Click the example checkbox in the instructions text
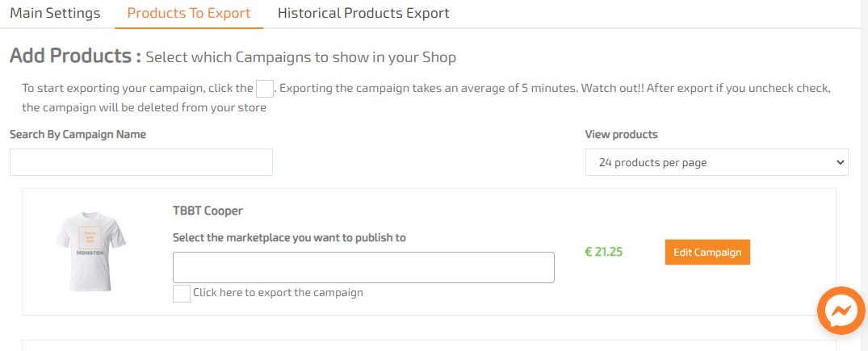The image size is (868, 351). [x=265, y=89]
